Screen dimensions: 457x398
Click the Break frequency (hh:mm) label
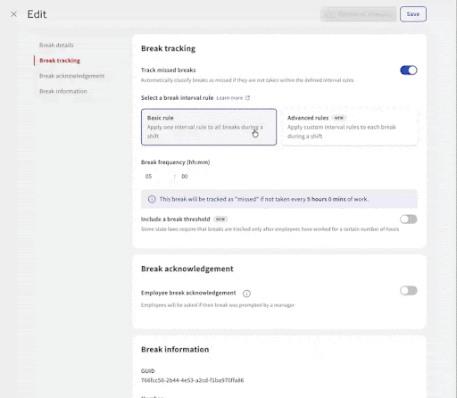175,162
